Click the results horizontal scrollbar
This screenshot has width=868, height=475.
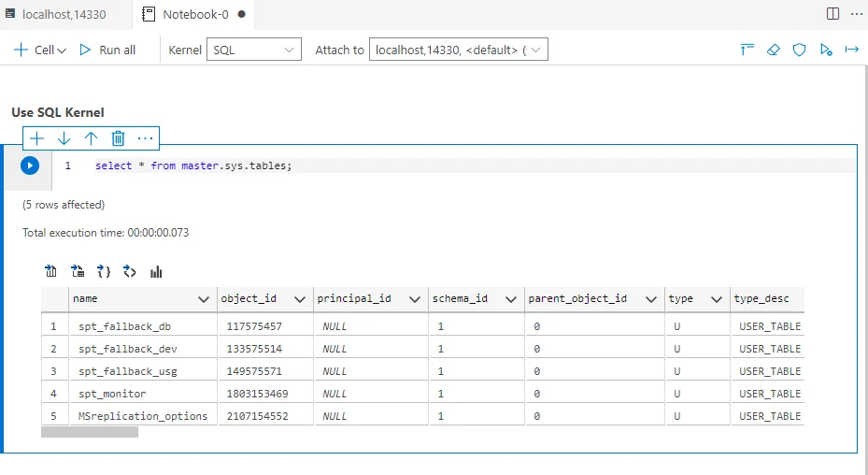[90, 432]
